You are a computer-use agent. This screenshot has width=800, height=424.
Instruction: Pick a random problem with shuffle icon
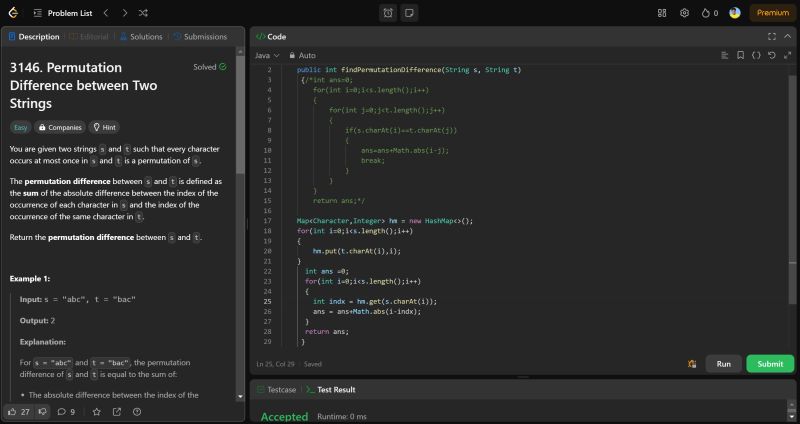[x=143, y=13]
